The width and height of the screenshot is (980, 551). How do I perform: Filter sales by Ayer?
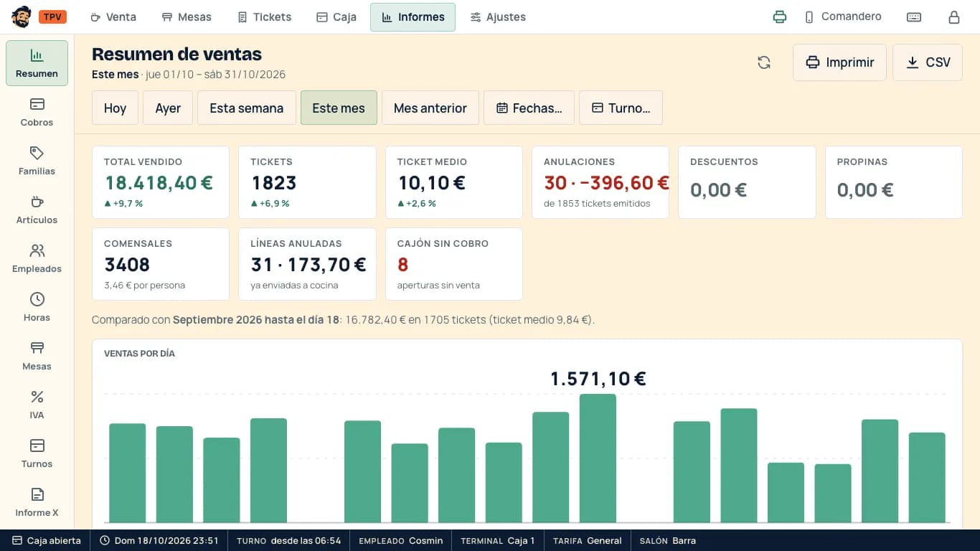click(168, 108)
